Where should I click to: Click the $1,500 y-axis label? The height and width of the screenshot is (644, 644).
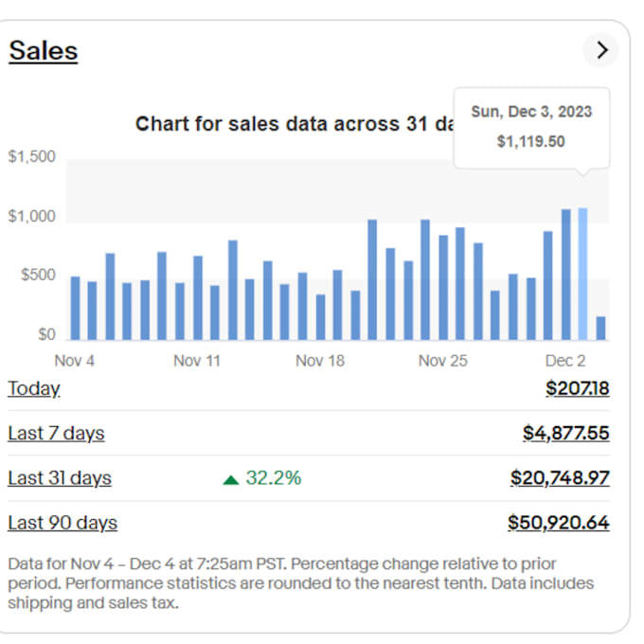31,156
